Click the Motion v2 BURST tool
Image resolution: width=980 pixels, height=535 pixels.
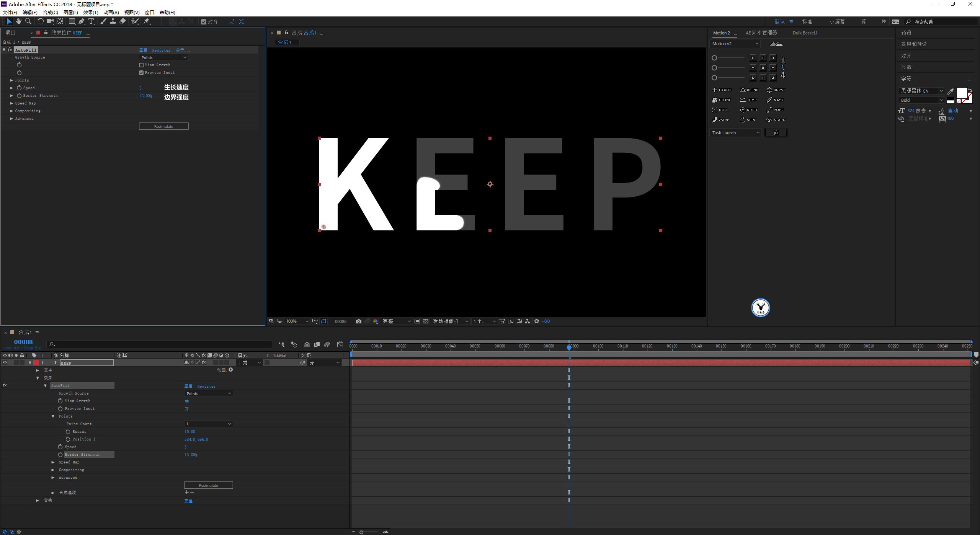pyautogui.click(x=776, y=90)
